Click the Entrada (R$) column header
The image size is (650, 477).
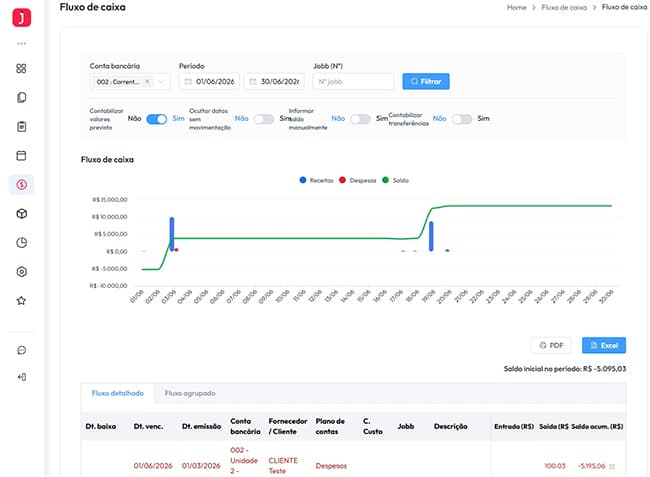click(514, 426)
